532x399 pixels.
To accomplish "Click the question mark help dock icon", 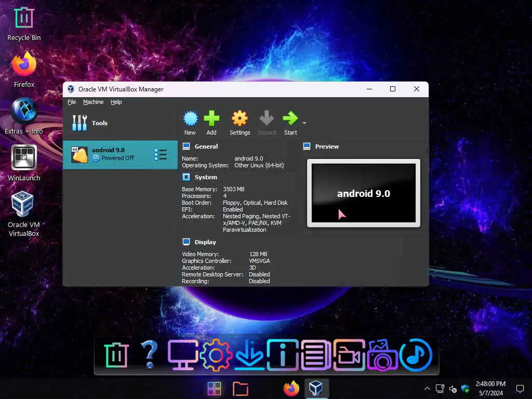I will [x=149, y=354].
